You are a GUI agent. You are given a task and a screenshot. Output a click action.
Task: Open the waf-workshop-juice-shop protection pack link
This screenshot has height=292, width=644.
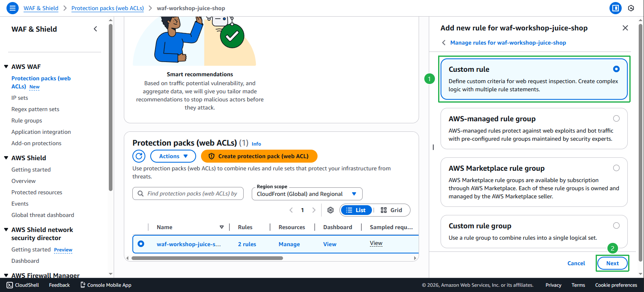[x=189, y=244]
